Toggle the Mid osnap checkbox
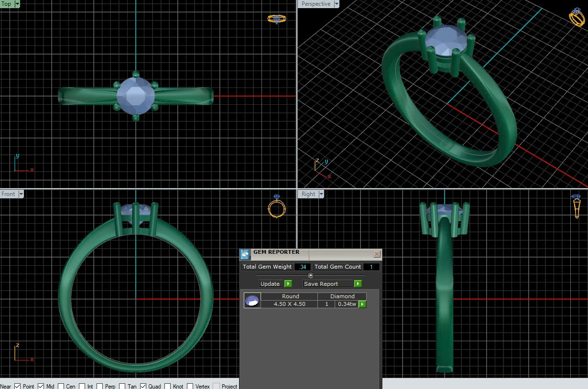The height and width of the screenshot is (389, 588). tap(41, 386)
